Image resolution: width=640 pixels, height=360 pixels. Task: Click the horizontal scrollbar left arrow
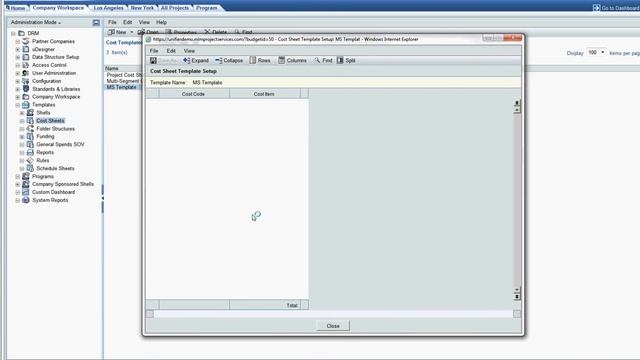click(150, 314)
